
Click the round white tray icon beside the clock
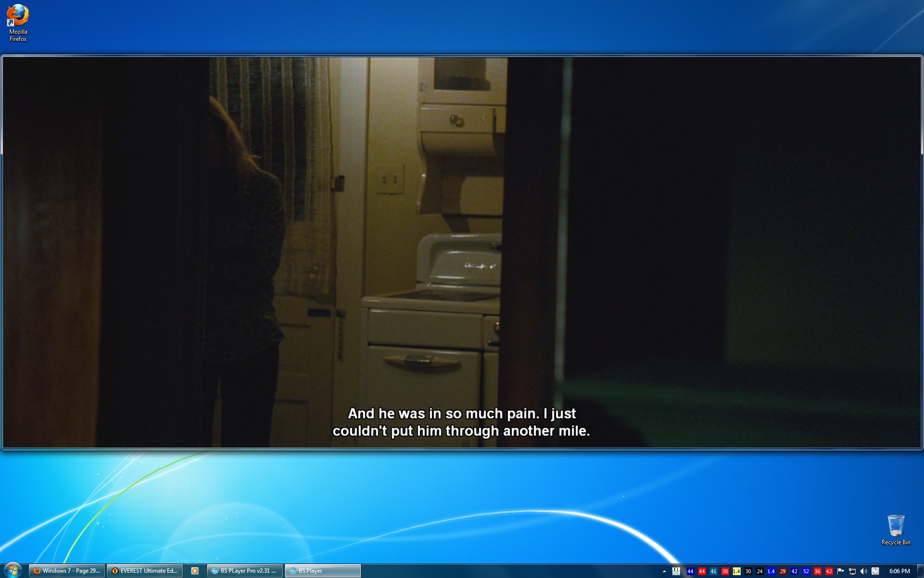(x=875, y=571)
